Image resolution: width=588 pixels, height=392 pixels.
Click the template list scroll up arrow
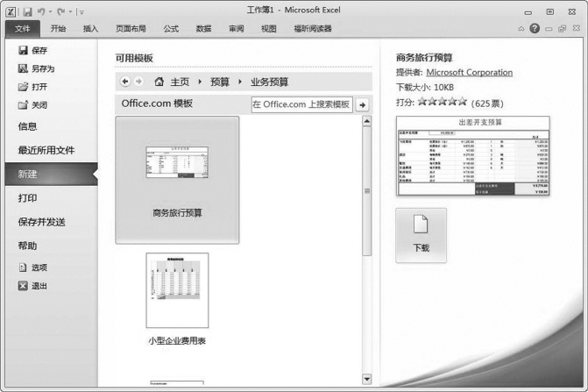tap(367, 121)
